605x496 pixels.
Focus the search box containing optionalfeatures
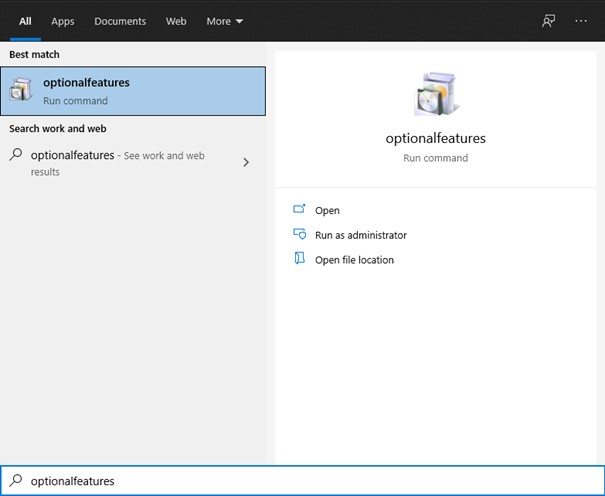pyautogui.click(x=302, y=481)
